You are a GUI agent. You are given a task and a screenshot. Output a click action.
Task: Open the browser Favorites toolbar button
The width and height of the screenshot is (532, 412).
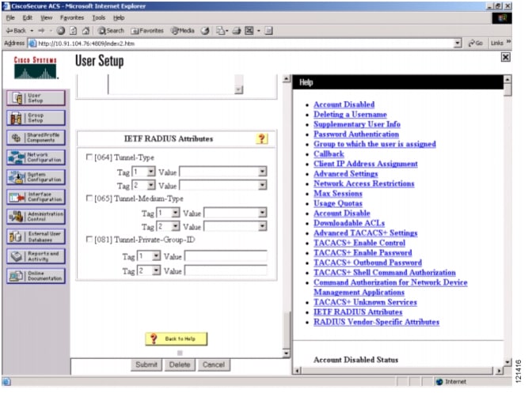[147, 31]
